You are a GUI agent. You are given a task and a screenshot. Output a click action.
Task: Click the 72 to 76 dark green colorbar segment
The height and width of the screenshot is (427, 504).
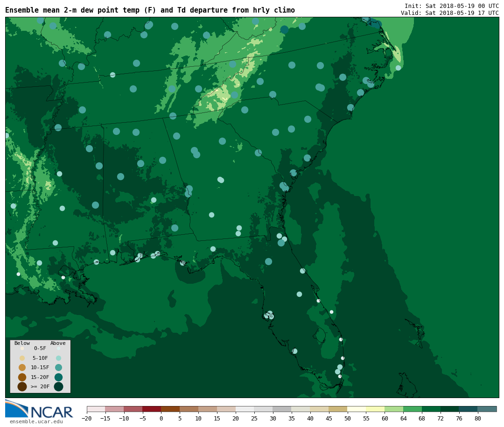(450, 409)
